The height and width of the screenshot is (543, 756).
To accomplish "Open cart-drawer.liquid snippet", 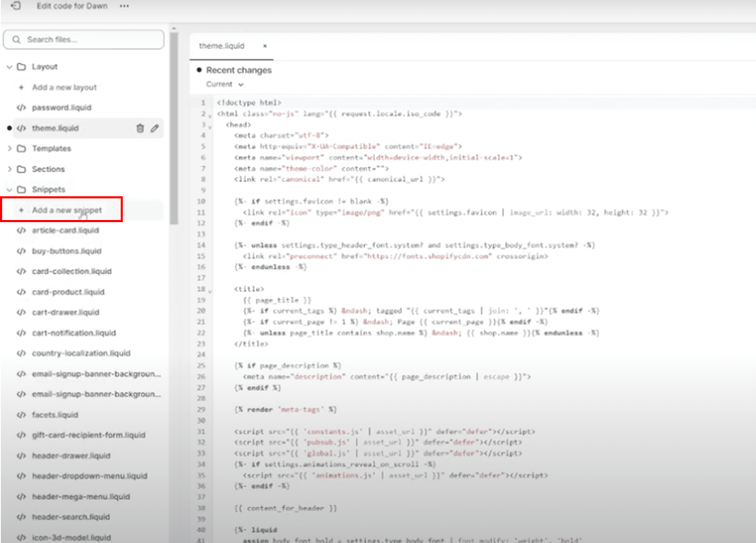I will coord(66,312).
